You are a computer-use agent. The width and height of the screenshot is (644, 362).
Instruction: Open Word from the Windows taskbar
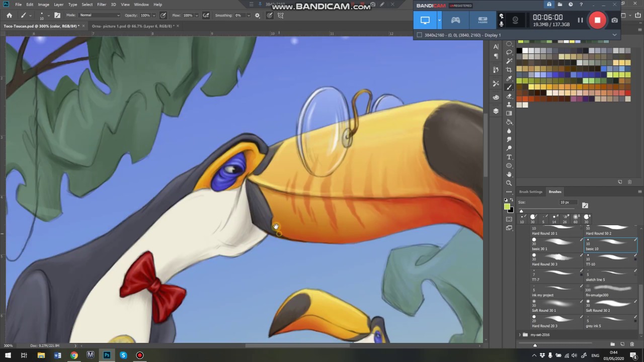(x=57, y=355)
